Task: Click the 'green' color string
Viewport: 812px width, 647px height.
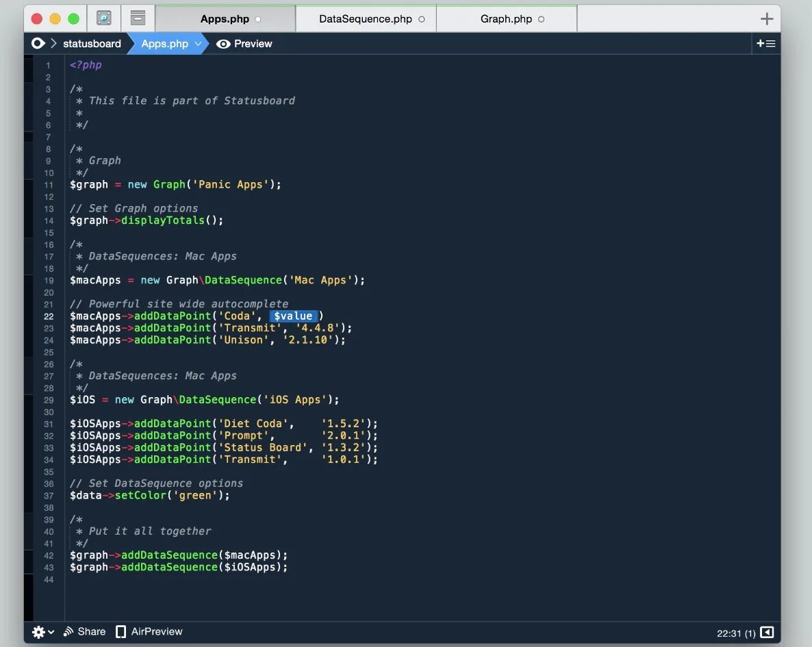Action: pos(195,495)
